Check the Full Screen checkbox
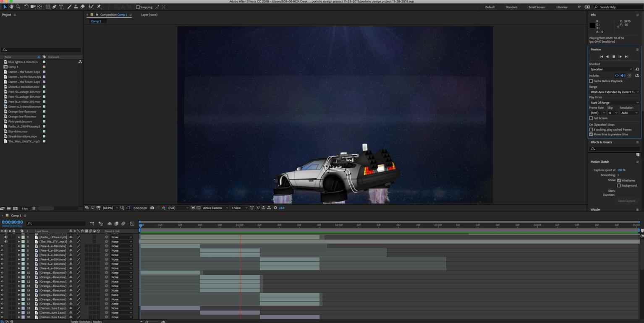Image resolution: width=644 pixels, height=323 pixels. (x=591, y=118)
